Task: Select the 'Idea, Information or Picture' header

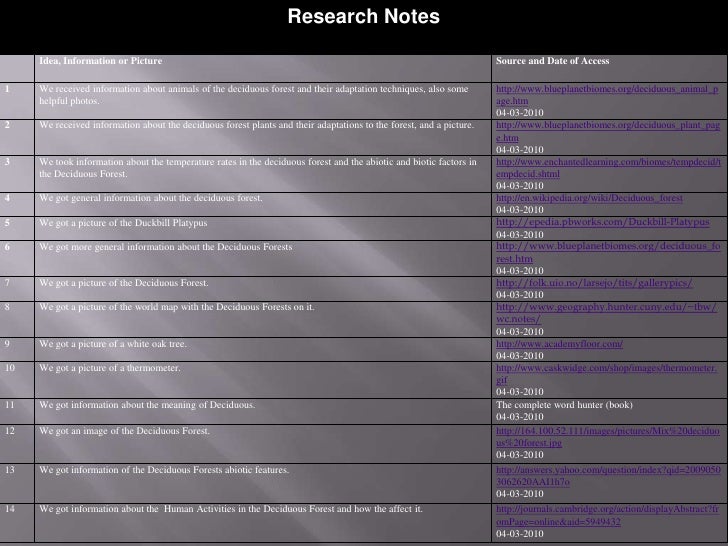Action: pos(101,61)
